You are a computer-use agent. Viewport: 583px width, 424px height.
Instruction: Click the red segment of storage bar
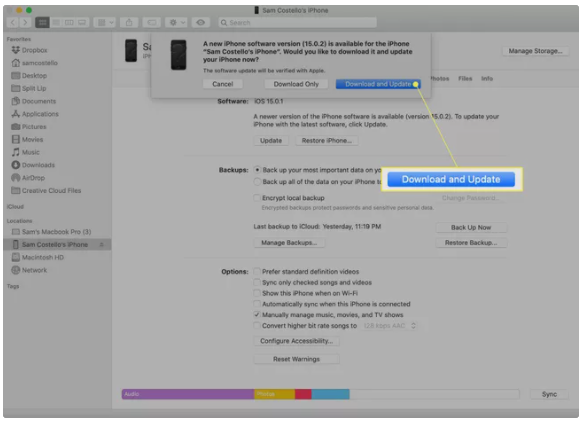click(303, 394)
